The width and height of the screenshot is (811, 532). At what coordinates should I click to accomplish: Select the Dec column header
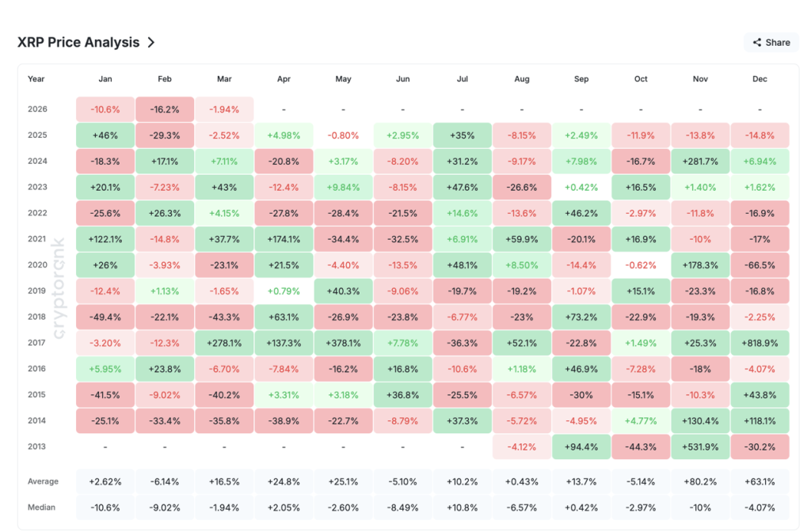(760, 78)
